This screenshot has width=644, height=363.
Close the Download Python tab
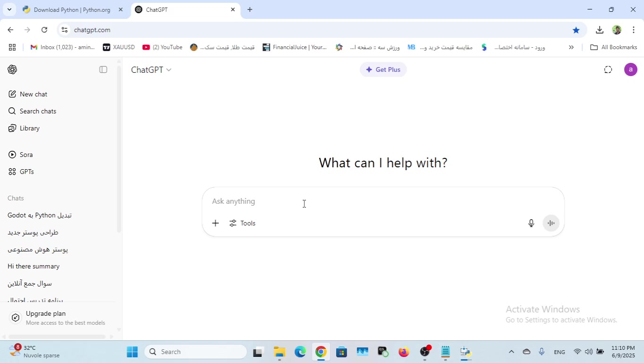[120, 9]
